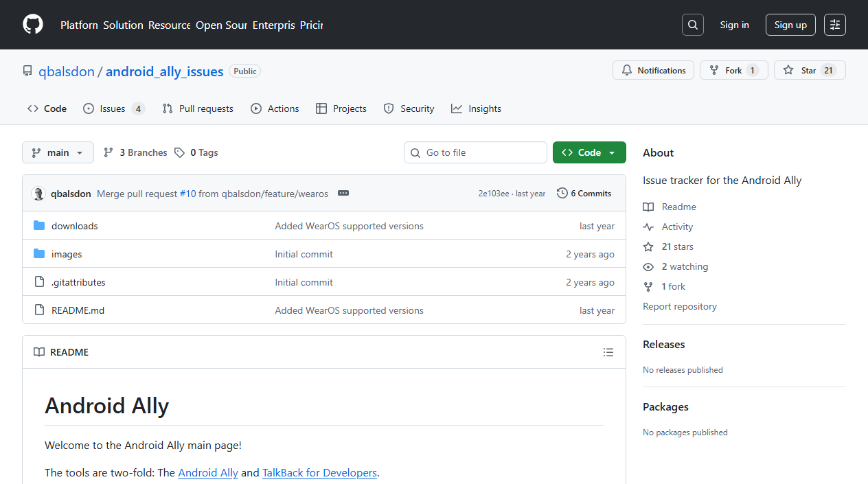868x484 pixels.
Task: Follow the TalkBack for Developers link
Action: [x=319, y=473]
